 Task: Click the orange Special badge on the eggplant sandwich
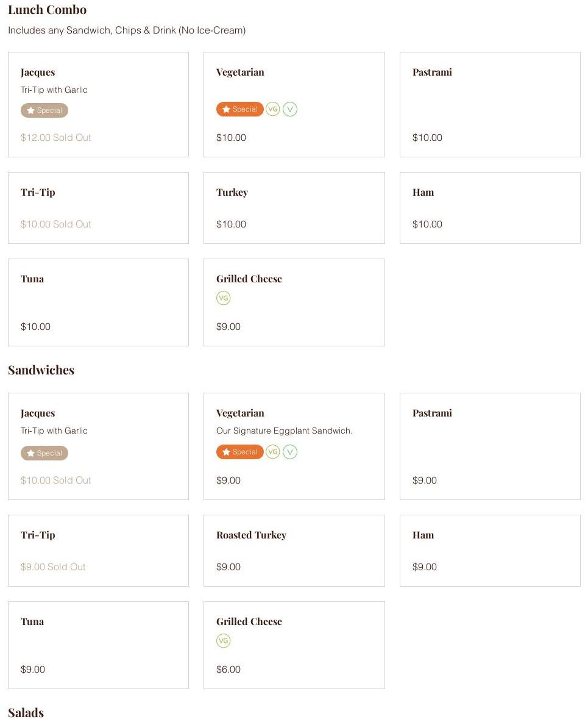click(x=239, y=452)
